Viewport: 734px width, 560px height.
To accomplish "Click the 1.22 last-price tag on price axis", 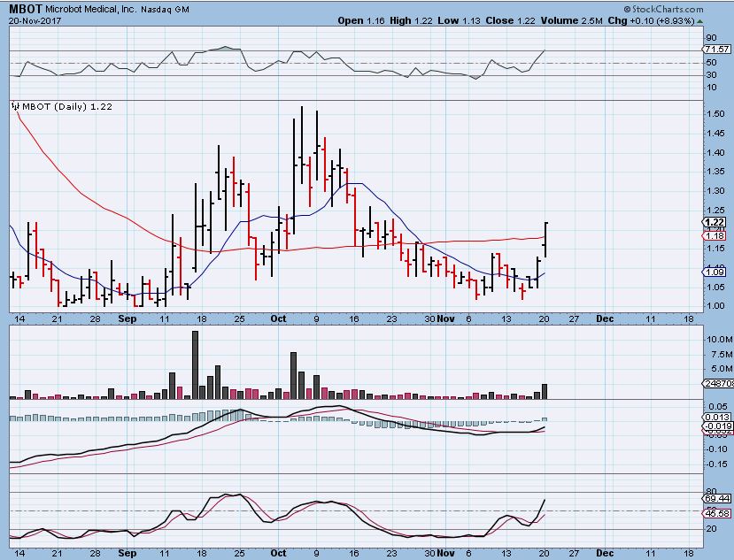I will pos(715,222).
